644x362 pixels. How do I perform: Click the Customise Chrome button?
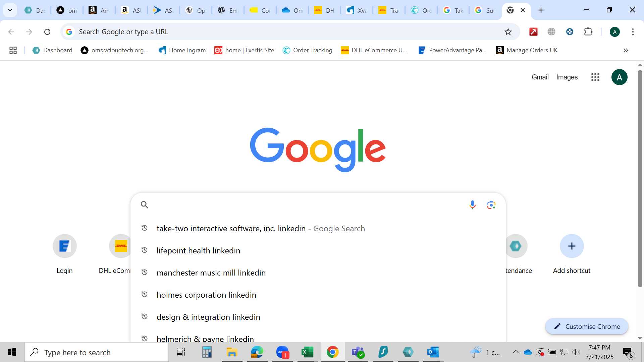coord(587,326)
